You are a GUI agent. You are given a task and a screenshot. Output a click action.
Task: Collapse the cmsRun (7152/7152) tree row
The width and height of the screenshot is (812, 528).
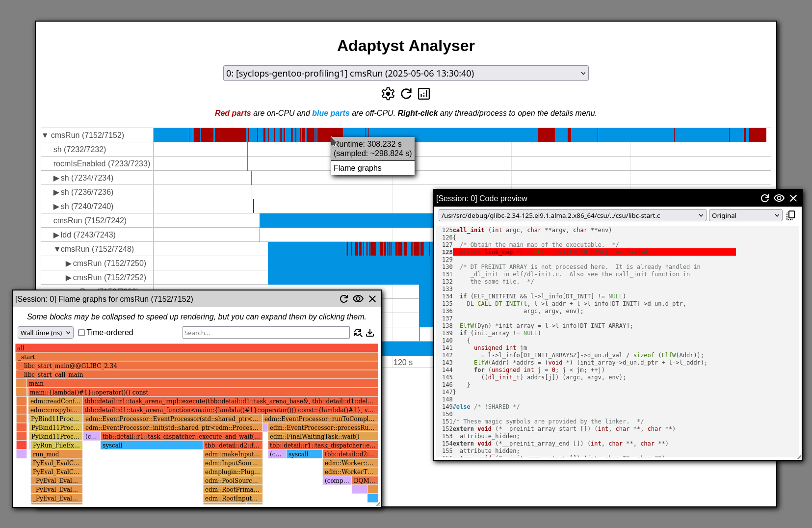[x=45, y=135]
